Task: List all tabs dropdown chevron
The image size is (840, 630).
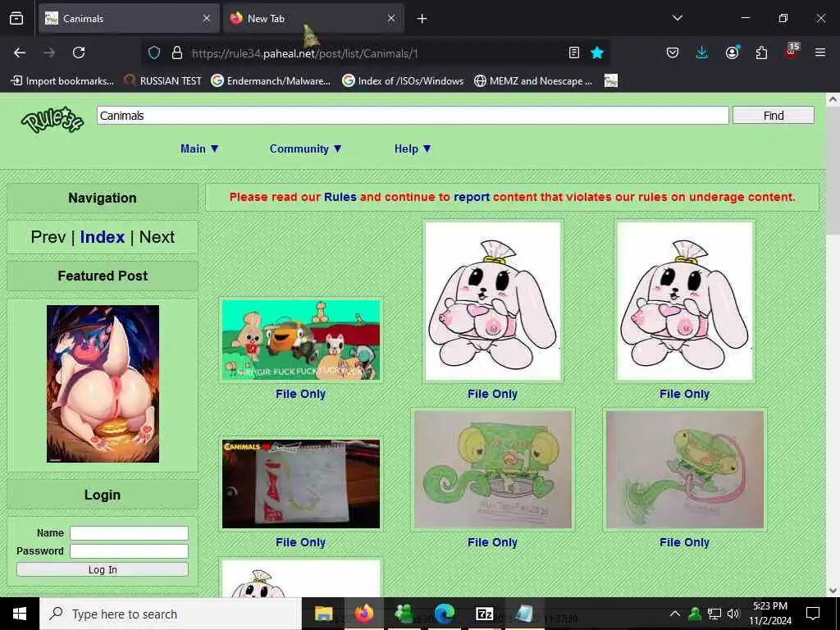Action: pyautogui.click(x=677, y=18)
